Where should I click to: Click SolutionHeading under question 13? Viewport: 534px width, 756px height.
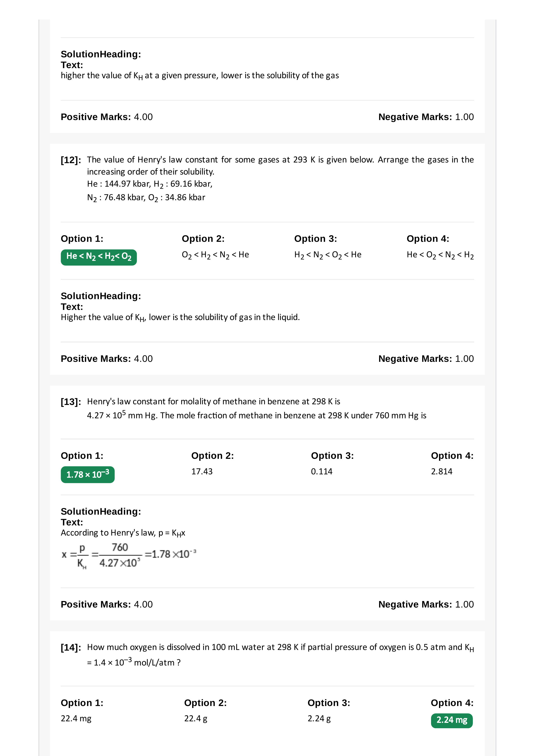click(x=101, y=511)
